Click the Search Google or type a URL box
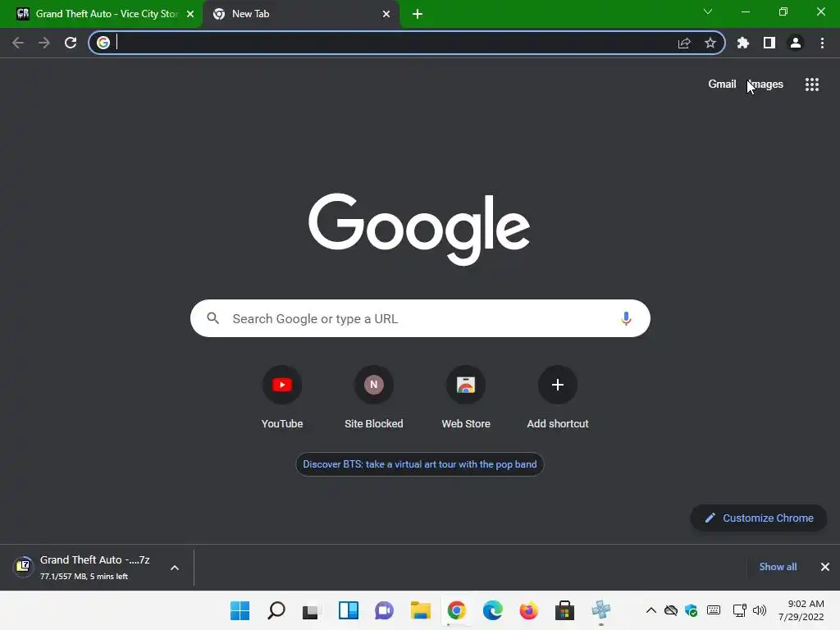The height and width of the screenshot is (630, 840). point(420,318)
